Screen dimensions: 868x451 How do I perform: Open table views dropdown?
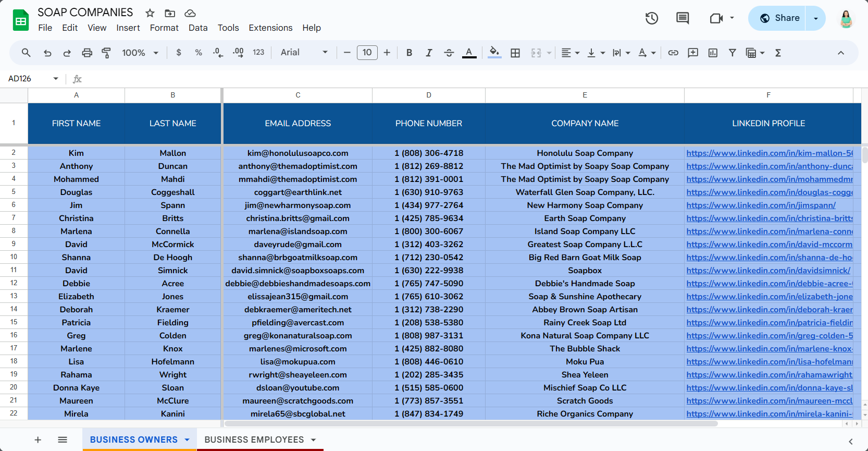(x=755, y=53)
